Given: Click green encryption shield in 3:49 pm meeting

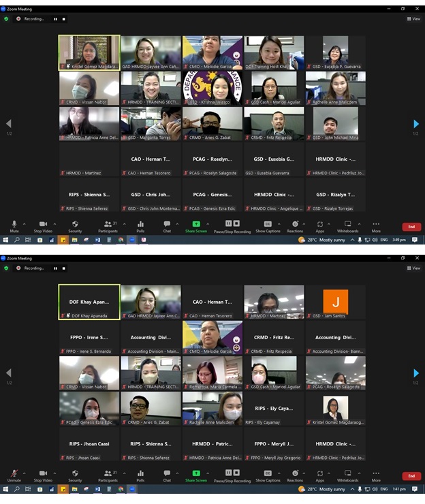Looking at the screenshot, I should [6, 19].
